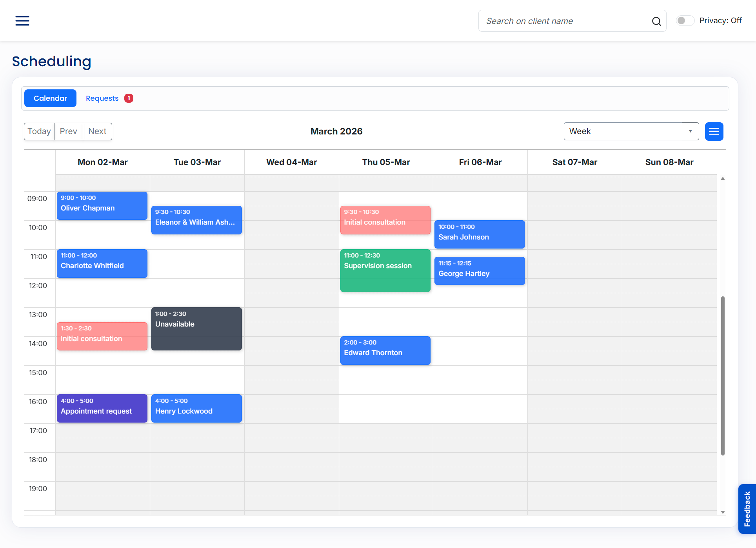Open Charlotte Whitfield 11:00 appointment
Screen dimensions: 756x548
102,263
